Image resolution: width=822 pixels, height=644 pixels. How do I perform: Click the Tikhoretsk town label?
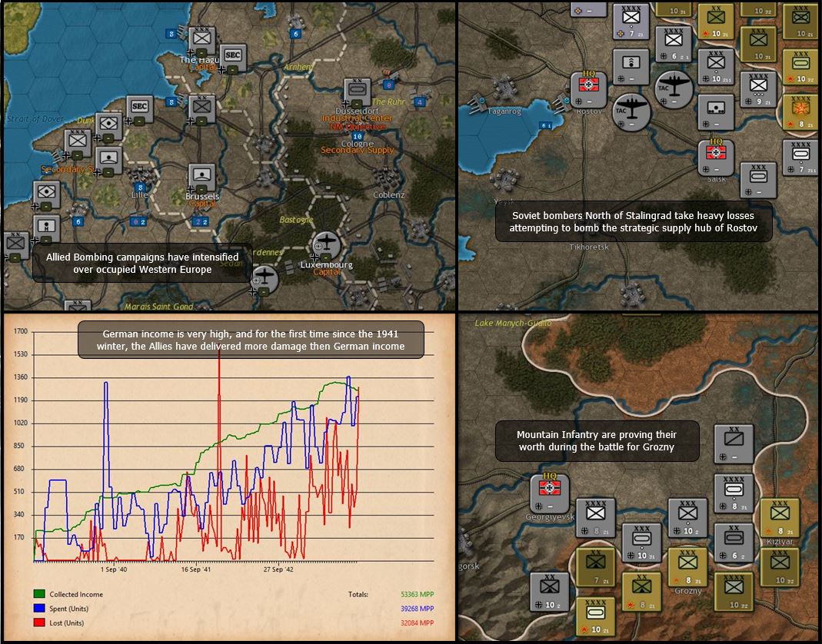coord(589,247)
